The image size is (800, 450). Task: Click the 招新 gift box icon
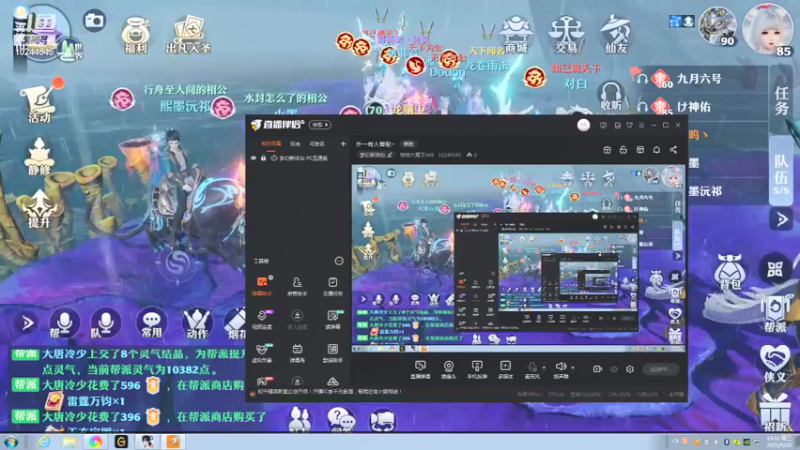774,413
